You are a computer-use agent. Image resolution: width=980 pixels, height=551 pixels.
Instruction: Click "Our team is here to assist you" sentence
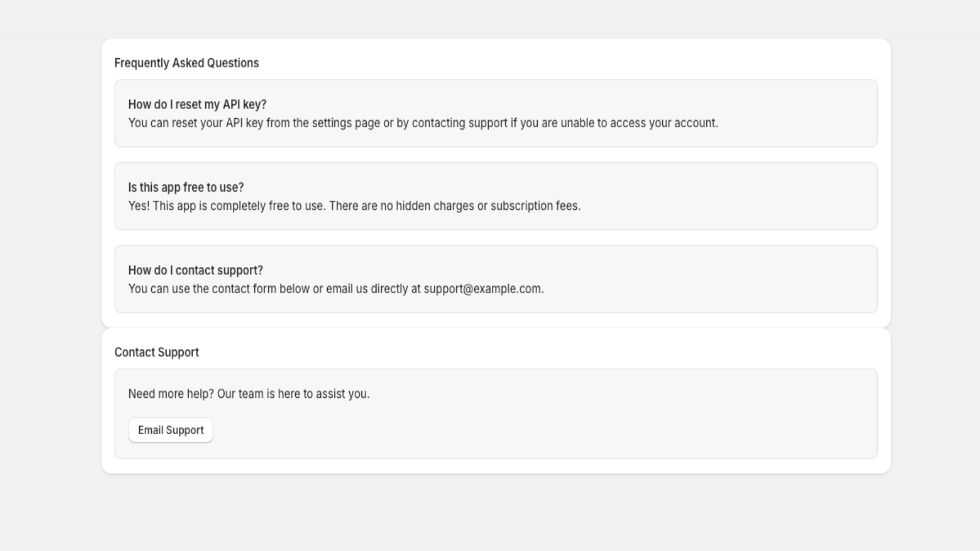[293, 394]
